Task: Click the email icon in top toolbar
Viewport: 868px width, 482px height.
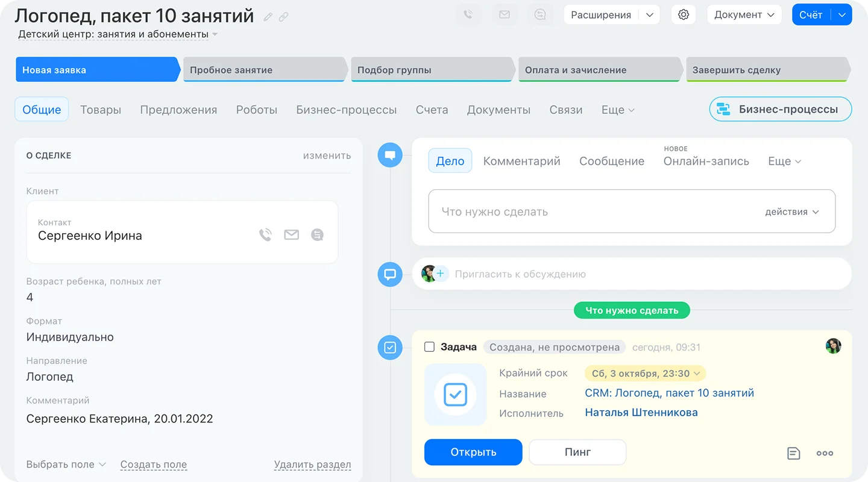Action: coord(505,15)
